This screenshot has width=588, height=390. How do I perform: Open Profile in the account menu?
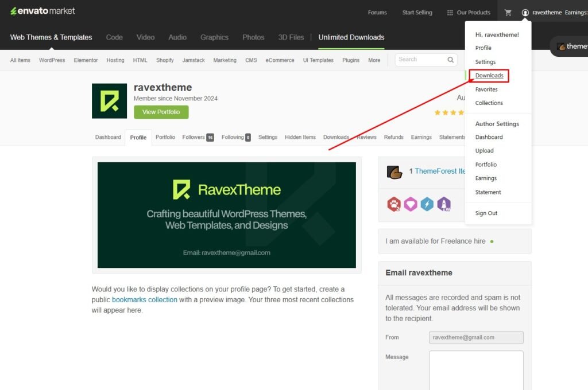click(483, 48)
